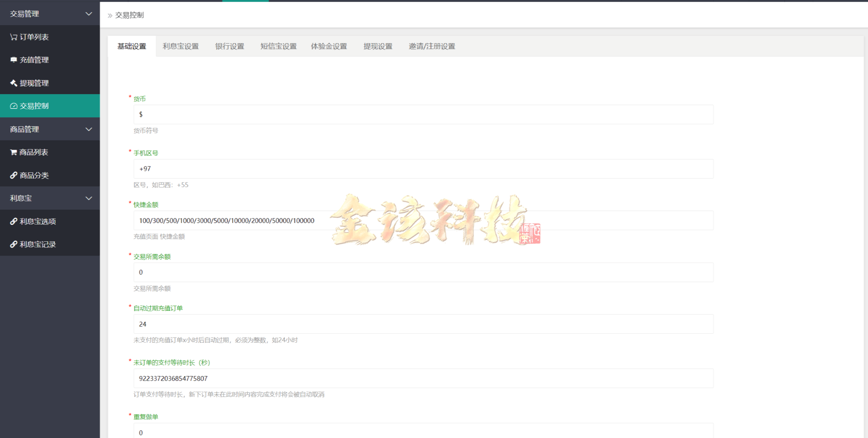Switch to the 利息宝设置 tab

[x=181, y=46]
